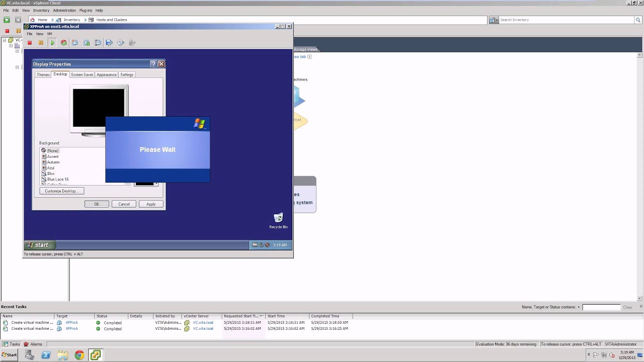Viewport: 644px width, 362px height.
Task: Open the File menu of vSphere Client
Action: pyautogui.click(x=6, y=10)
